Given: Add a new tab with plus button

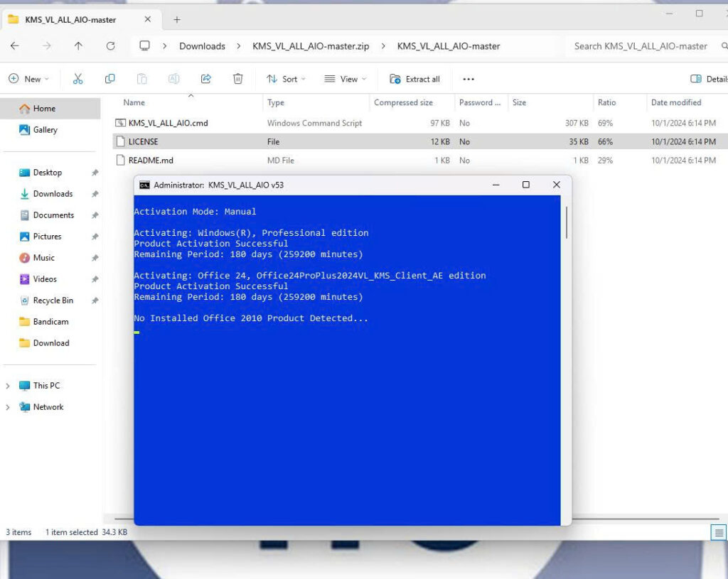Looking at the screenshot, I should coord(177,19).
